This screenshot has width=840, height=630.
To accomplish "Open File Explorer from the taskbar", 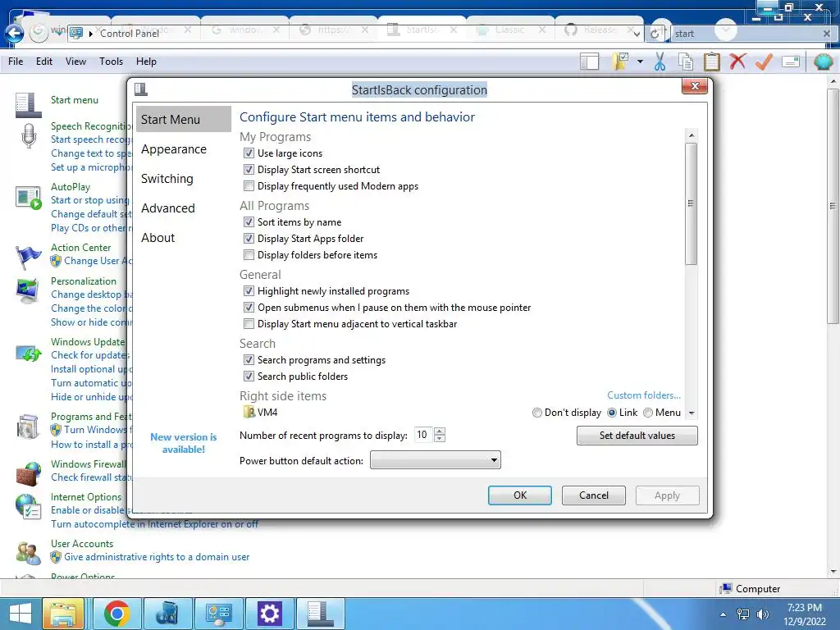I will (63, 614).
